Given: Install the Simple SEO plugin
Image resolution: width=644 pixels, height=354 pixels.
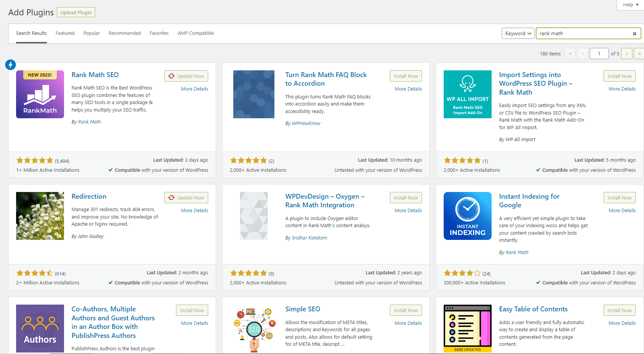Looking at the screenshot, I should 406,310.
